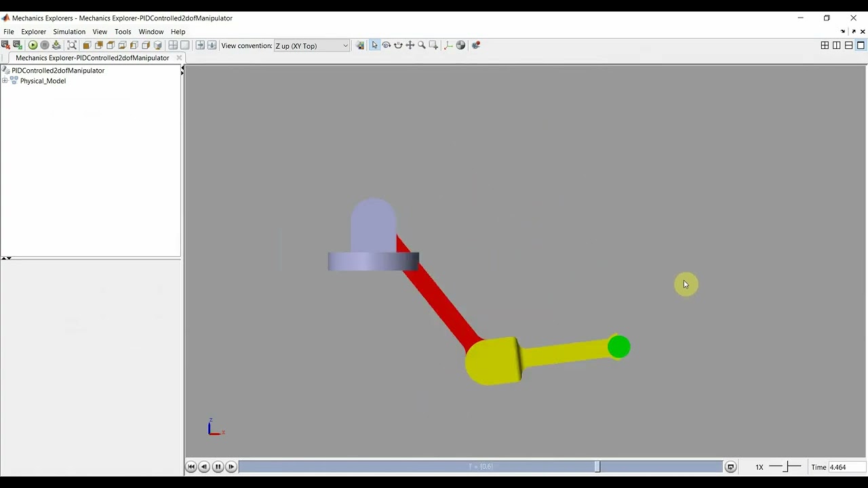Click the Time value field
The image size is (868, 488).
pyautogui.click(x=846, y=467)
